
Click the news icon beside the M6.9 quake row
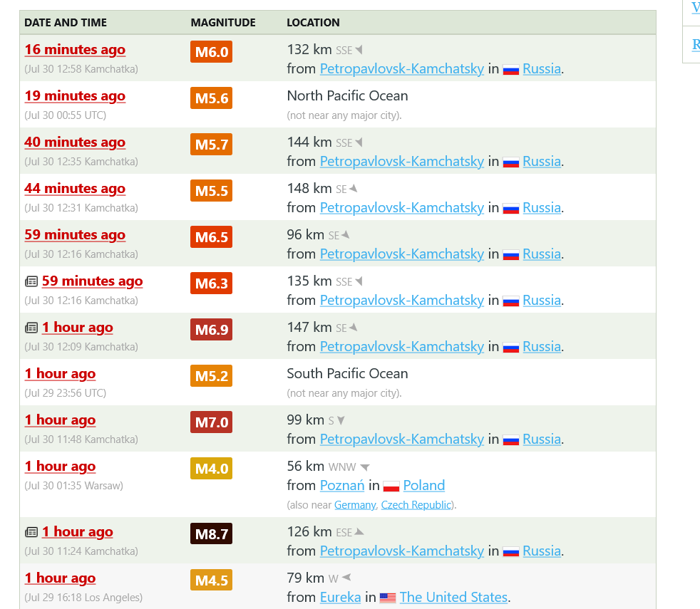pos(31,328)
